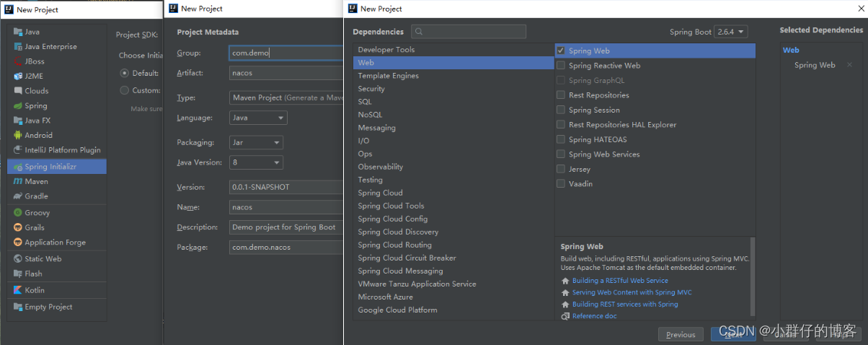This screenshot has height=345, width=868.
Task: Open Building REST services with Spring link
Action: coord(625,305)
